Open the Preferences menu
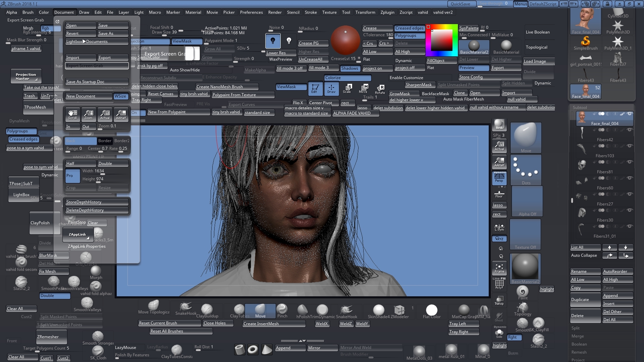Screen dimensions: 644x362 click(251, 12)
